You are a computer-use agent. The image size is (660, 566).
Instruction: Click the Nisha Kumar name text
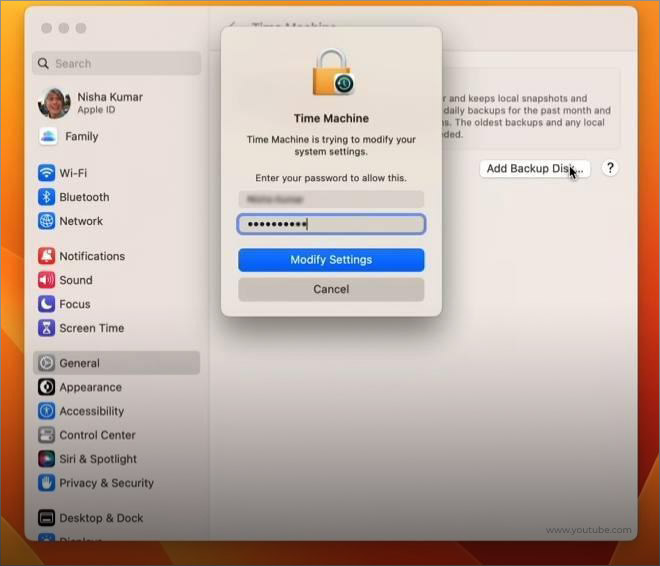110,97
